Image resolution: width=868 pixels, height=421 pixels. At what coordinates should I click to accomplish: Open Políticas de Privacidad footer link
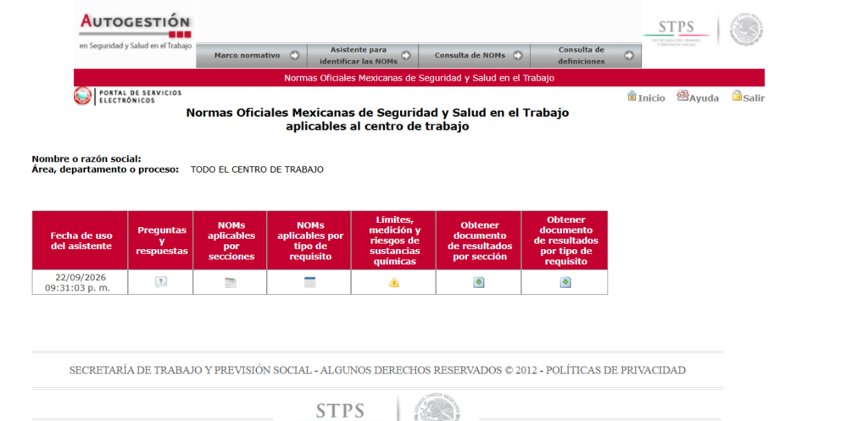pyautogui.click(x=615, y=370)
